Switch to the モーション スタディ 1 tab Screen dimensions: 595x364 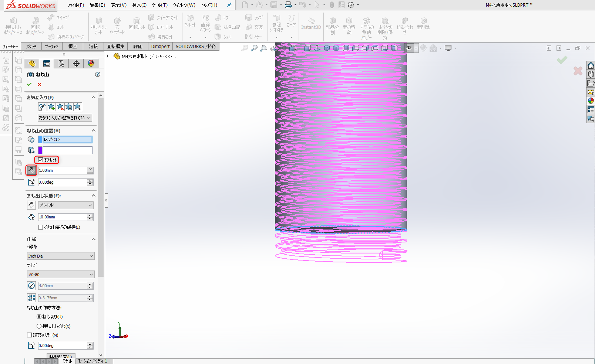(x=93, y=361)
